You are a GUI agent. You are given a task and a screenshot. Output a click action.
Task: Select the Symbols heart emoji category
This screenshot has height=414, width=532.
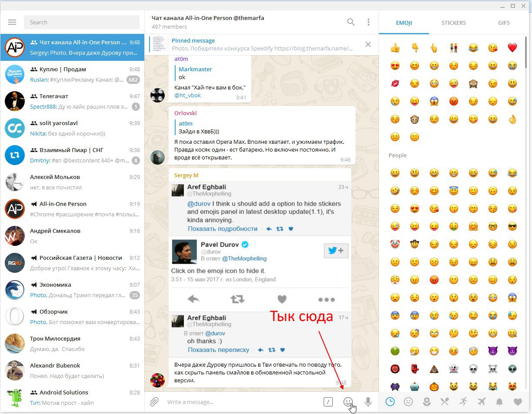click(518, 402)
